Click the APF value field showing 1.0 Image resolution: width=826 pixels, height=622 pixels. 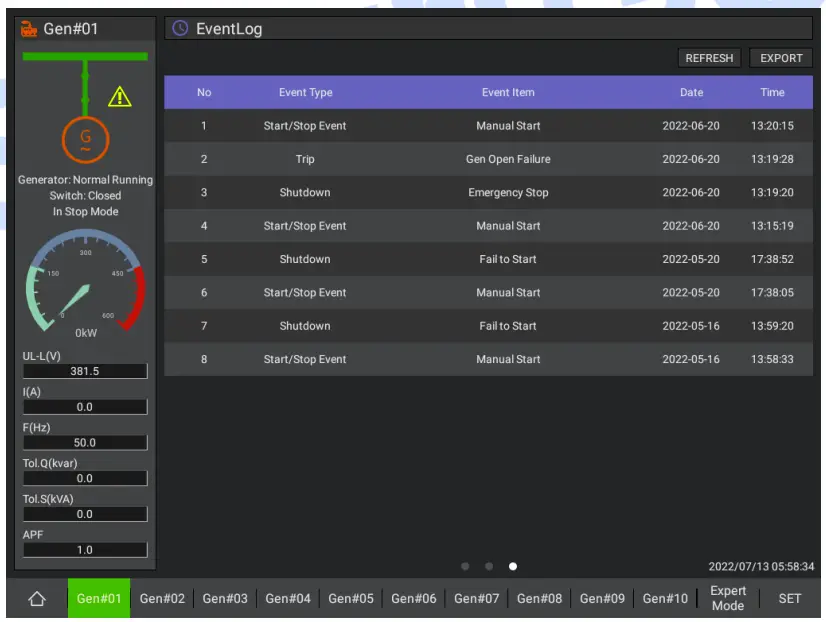tap(84, 549)
